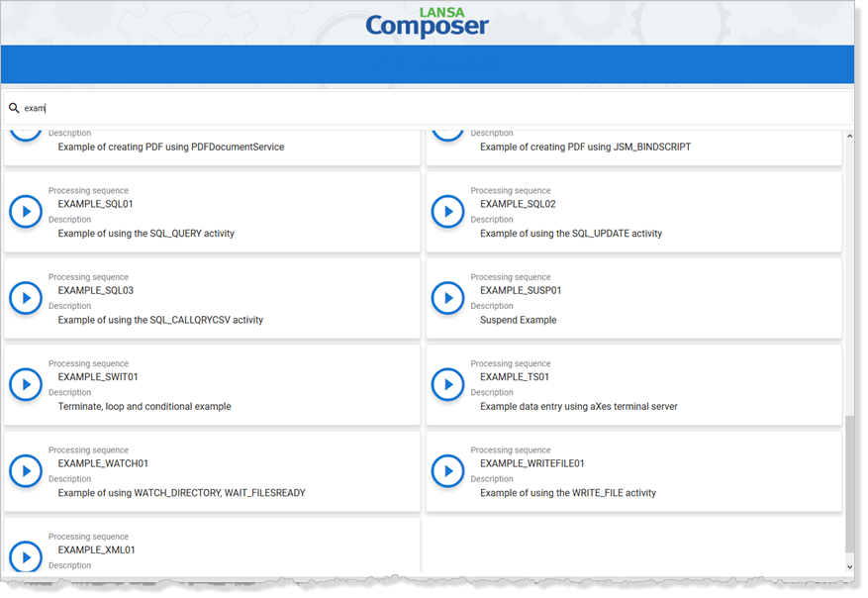Viewport: 868px width, 598px height.
Task: Run the EXAMPLE_SUSP01 processing sequence
Action: click(447, 298)
